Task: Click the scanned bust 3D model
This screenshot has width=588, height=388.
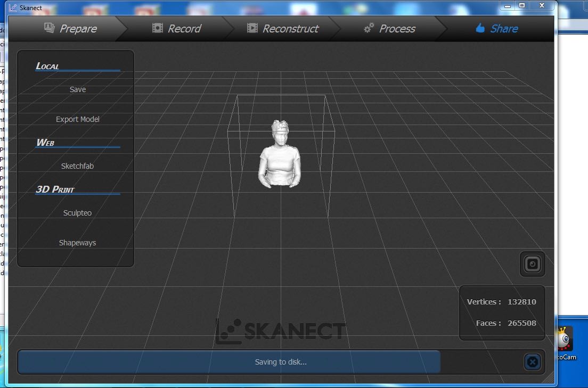Action: click(280, 154)
